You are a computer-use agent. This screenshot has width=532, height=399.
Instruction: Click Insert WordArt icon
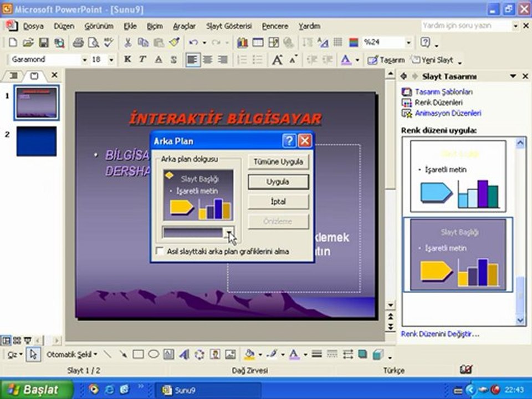(184, 355)
